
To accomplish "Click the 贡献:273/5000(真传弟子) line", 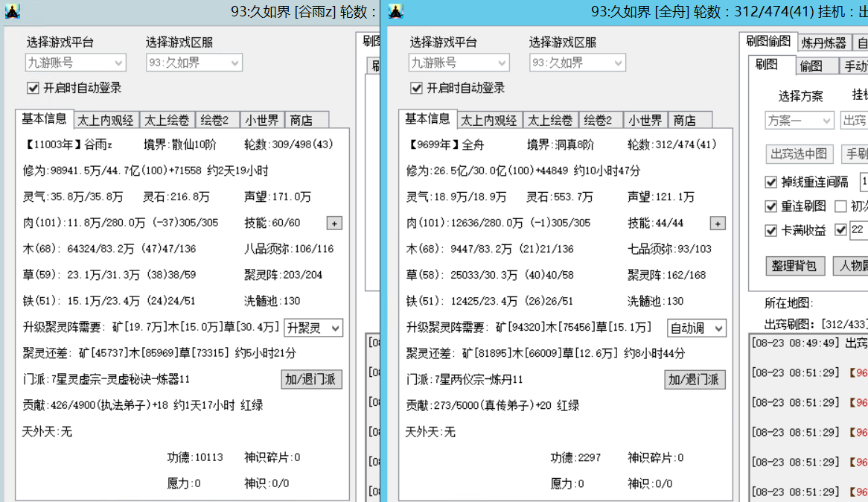I will [x=492, y=406].
